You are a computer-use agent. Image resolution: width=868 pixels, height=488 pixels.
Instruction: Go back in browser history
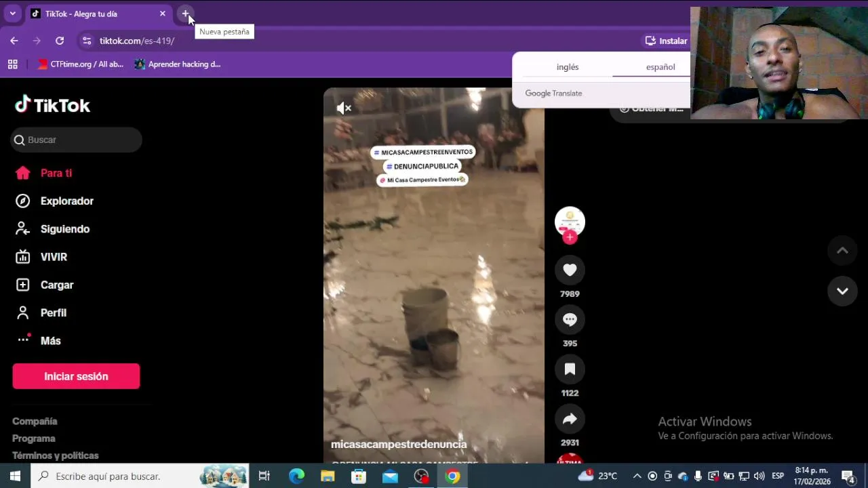pos(14,41)
